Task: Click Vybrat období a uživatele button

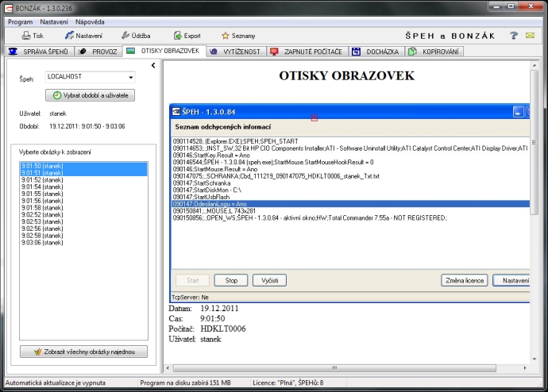Action: pyautogui.click(x=90, y=95)
